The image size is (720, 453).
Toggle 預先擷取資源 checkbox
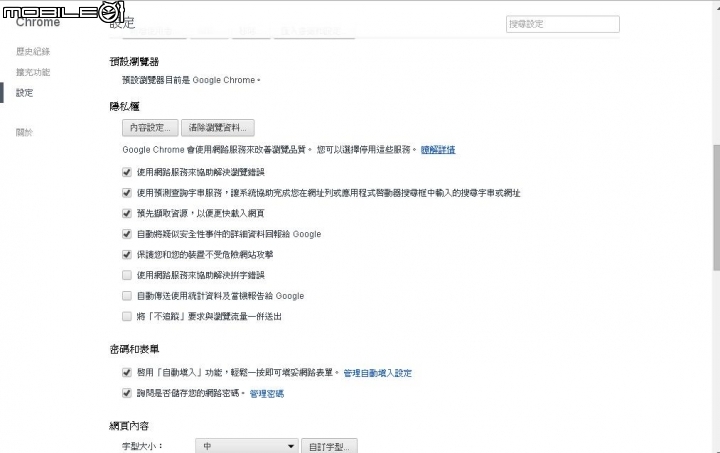pos(127,213)
